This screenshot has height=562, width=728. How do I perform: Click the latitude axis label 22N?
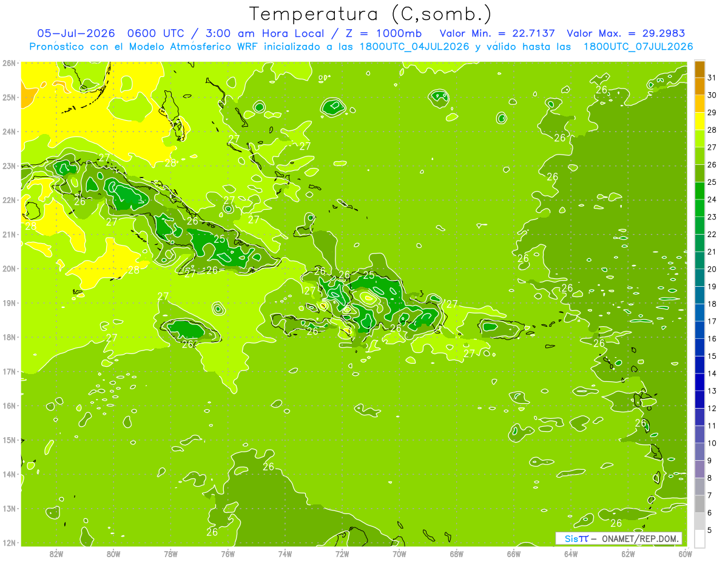point(9,200)
